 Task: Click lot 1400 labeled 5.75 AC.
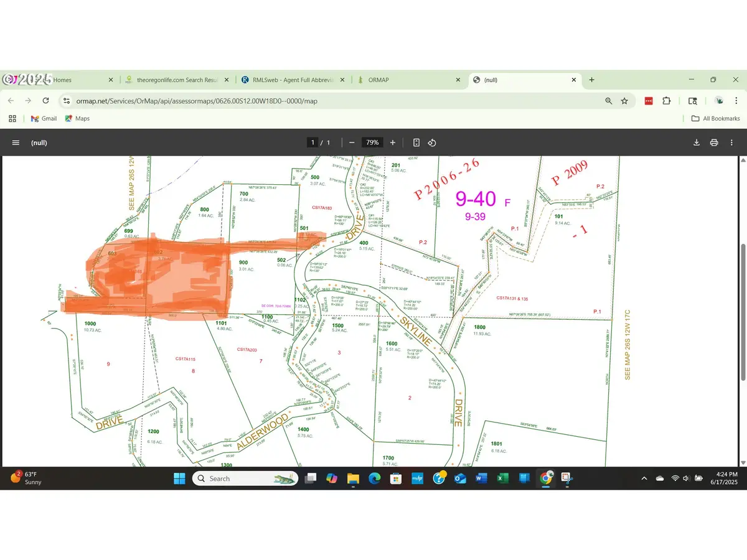[x=303, y=432]
